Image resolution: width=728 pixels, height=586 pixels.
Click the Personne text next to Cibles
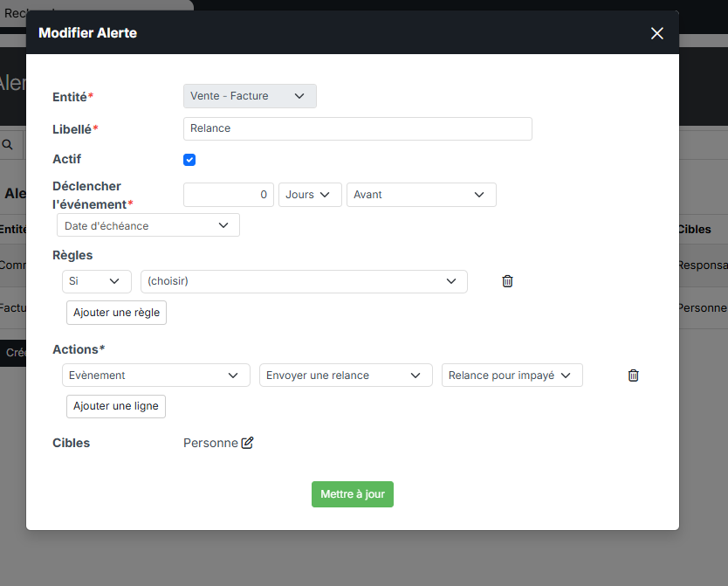point(210,443)
